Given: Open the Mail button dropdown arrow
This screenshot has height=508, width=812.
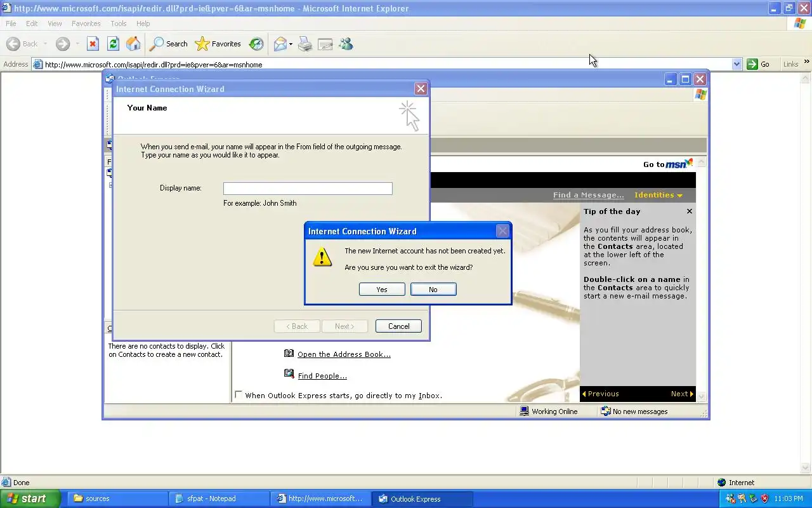Looking at the screenshot, I should 291,44.
